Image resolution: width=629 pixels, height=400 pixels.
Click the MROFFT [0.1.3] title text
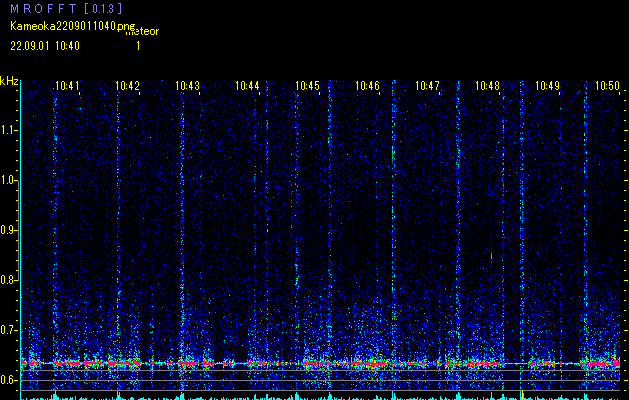(x=66, y=8)
